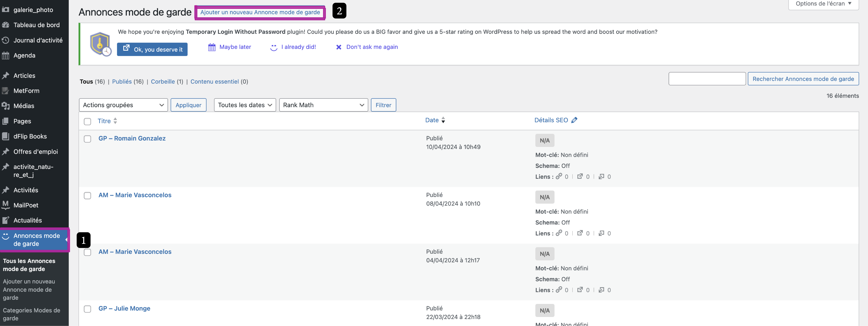Click the MailPoet M icon
The height and width of the screenshot is (326, 868).
point(5,205)
